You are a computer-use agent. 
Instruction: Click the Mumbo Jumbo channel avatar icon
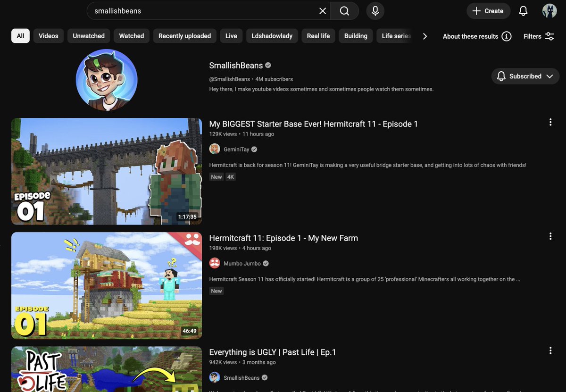(215, 263)
